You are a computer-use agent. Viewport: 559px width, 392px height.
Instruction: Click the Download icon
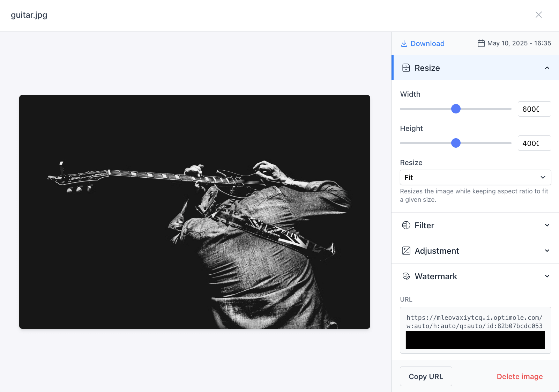[404, 43]
